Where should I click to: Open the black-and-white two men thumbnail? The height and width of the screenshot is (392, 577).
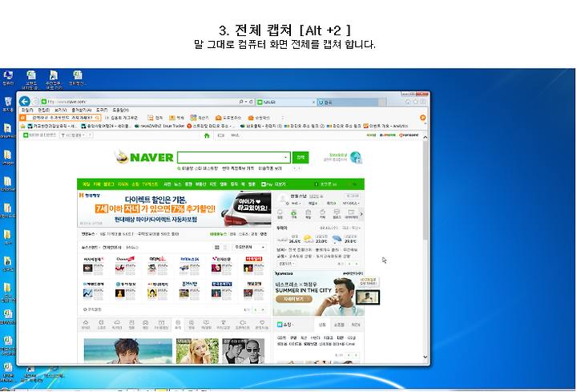[244, 351]
